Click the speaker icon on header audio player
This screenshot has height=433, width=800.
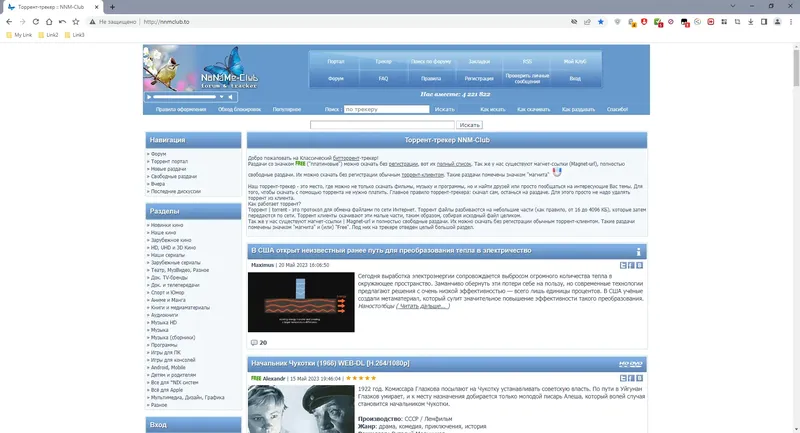click(x=231, y=97)
